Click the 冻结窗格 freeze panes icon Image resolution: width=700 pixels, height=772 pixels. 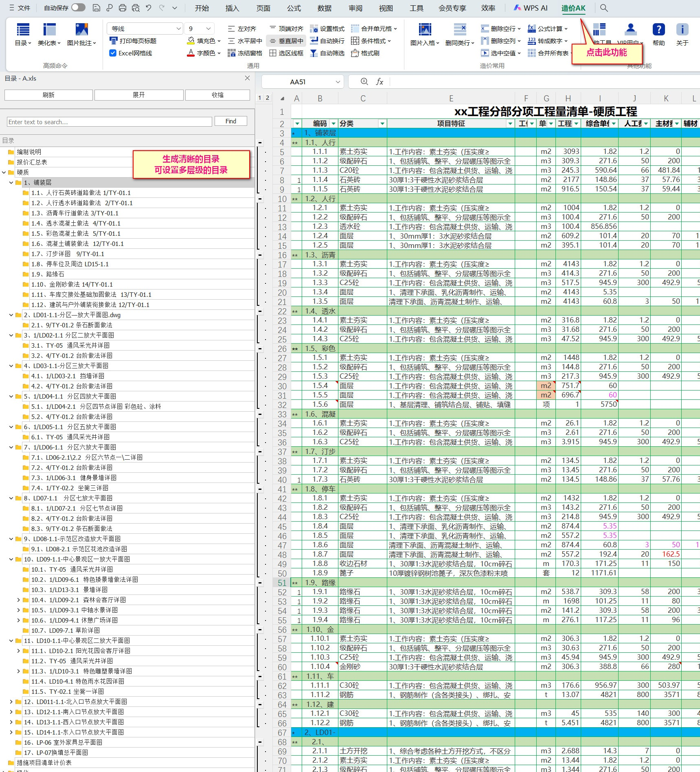point(231,53)
